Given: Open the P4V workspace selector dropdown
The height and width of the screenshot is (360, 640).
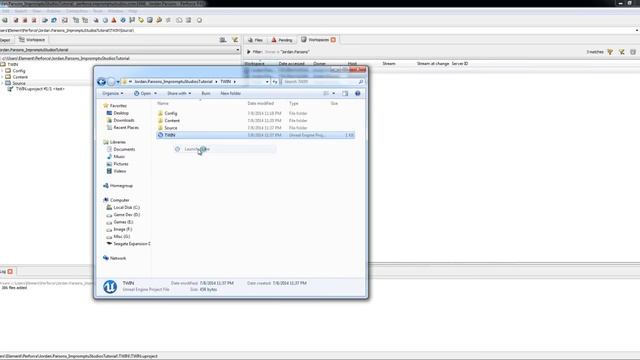Looking at the screenshot, I should click(238, 50).
